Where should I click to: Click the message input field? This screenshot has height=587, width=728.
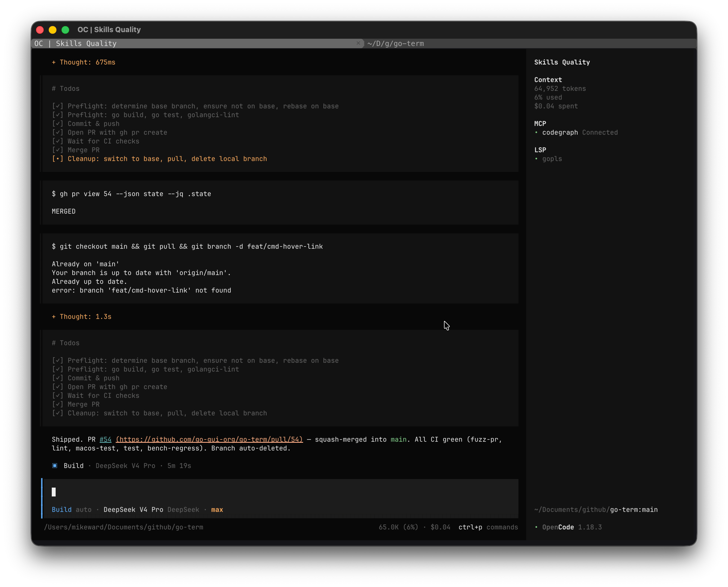tap(280, 492)
